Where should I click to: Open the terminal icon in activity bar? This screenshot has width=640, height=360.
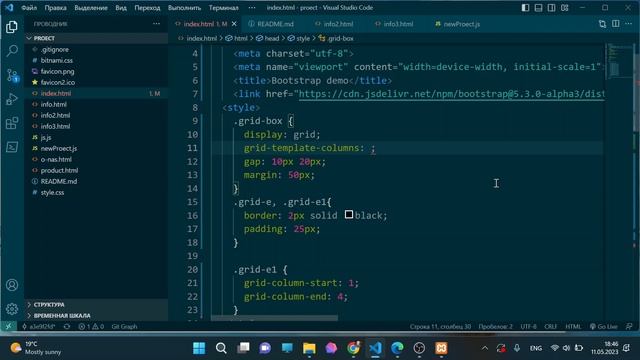coord(12,147)
